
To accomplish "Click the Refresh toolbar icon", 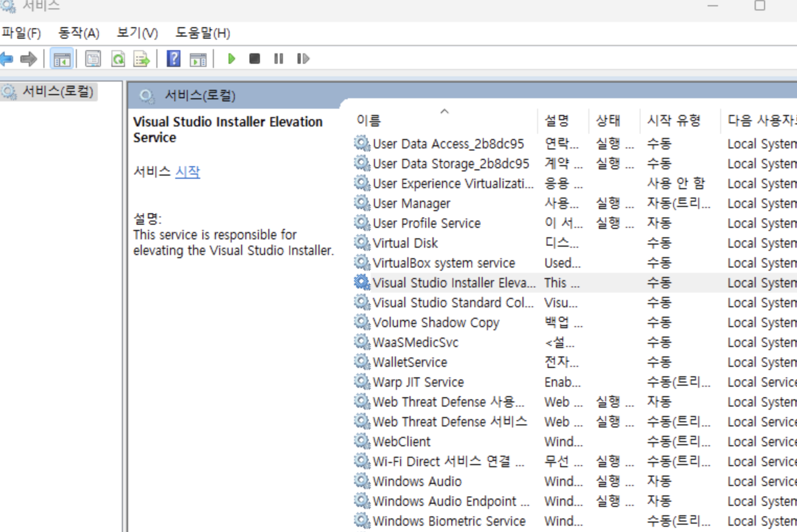I will 118,59.
